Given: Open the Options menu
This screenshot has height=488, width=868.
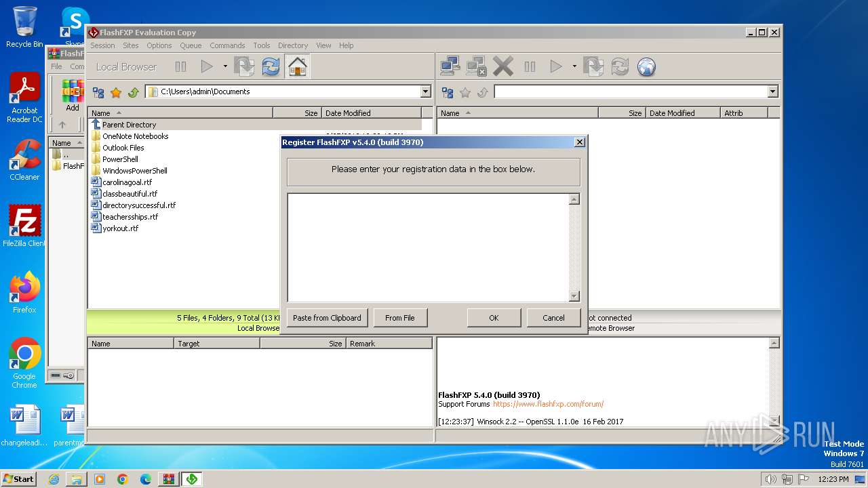Looking at the screenshot, I should tap(159, 45).
